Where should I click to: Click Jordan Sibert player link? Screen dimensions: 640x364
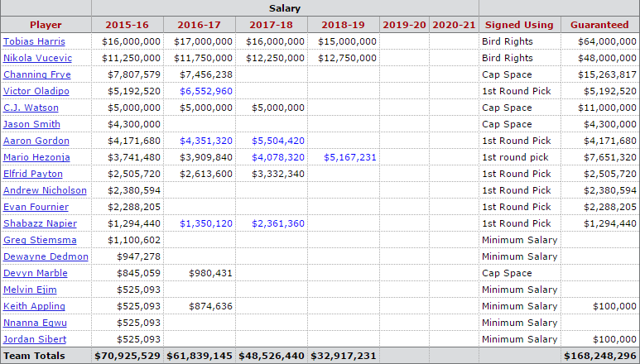34,339
